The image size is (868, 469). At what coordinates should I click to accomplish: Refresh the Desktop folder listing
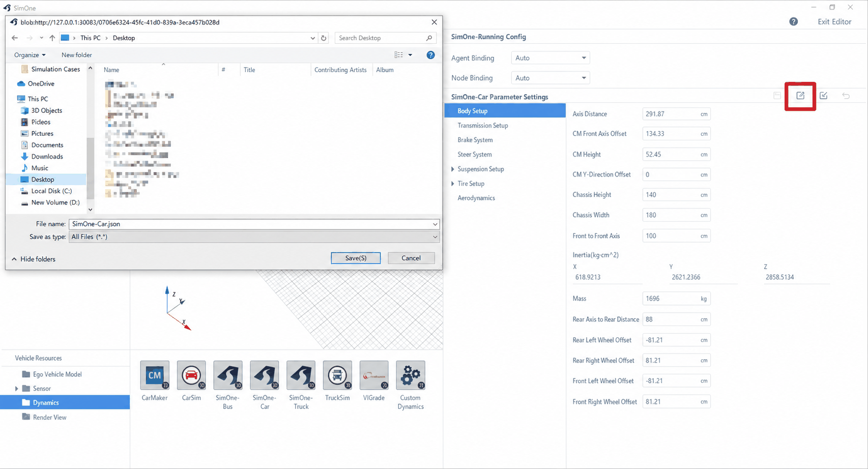(324, 38)
